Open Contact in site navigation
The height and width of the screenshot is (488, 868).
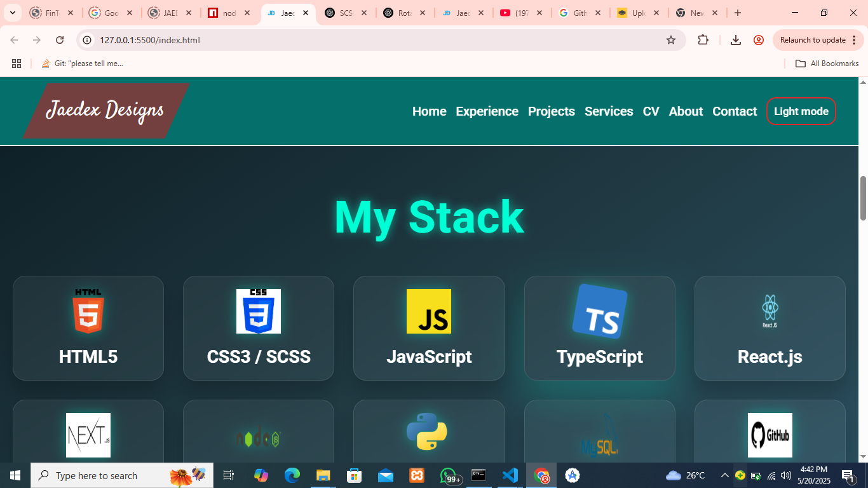point(735,111)
